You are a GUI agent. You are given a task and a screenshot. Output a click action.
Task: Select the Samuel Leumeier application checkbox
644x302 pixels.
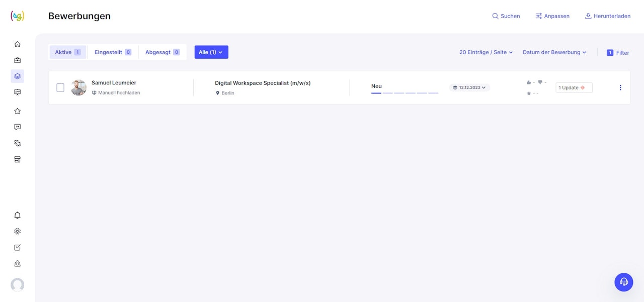coord(60,87)
